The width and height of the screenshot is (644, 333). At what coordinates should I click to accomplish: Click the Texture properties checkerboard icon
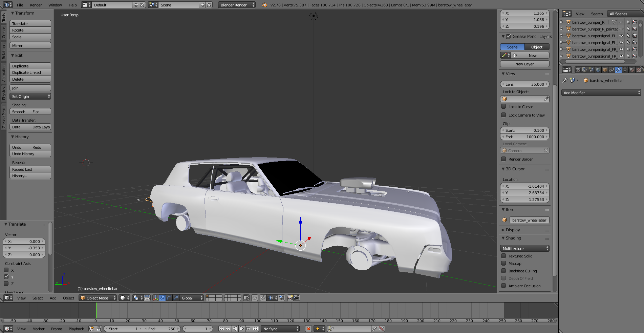(639, 70)
